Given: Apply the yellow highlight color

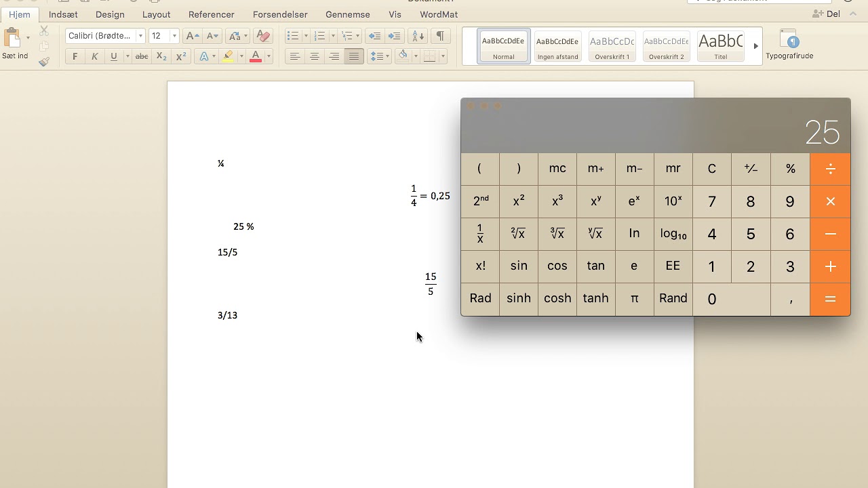Looking at the screenshot, I should (229, 57).
